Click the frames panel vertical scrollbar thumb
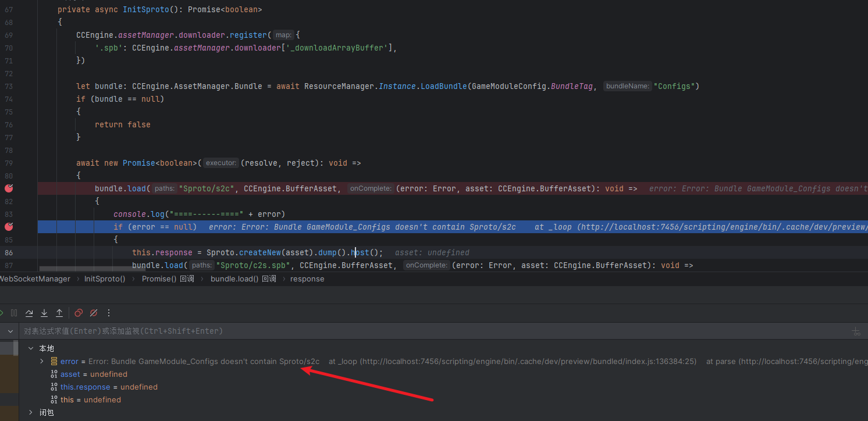868x421 pixels. click(16, 347)
